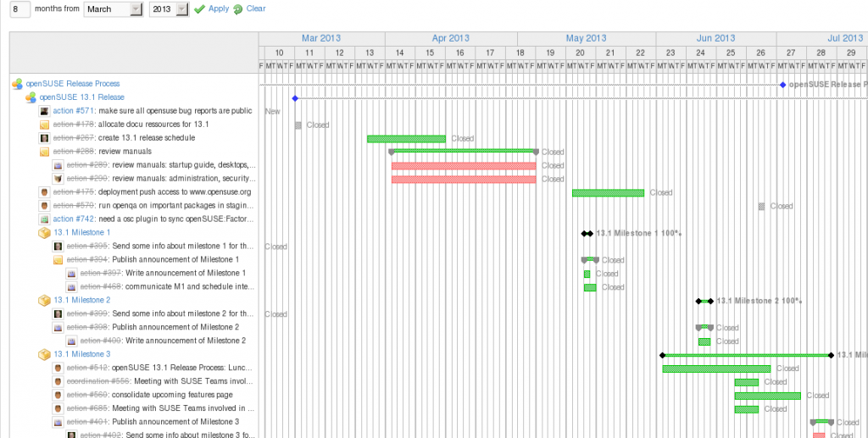Click the package icon for 13.1 Milestone 3
The image size is (868, 438).
click(44, 354)
